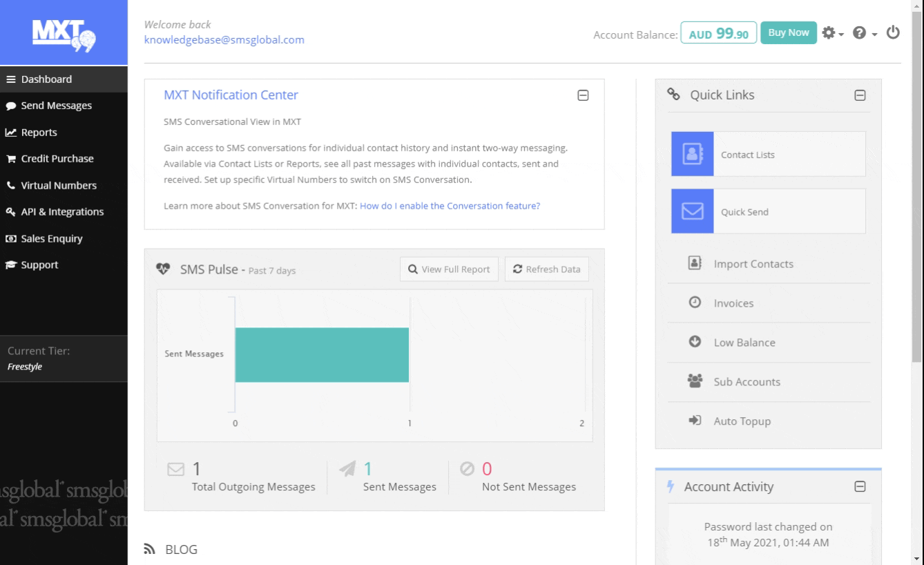Collapse the MXT Notification Center panel
924x565 pixels.
point(583,95)
